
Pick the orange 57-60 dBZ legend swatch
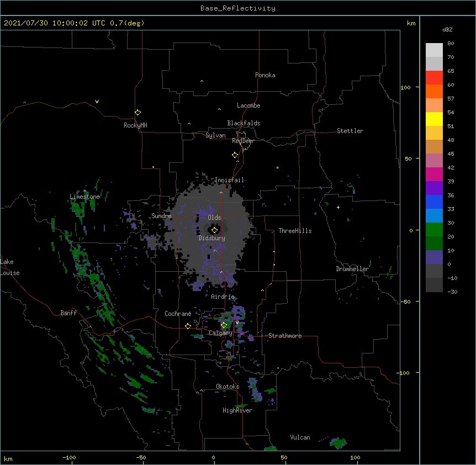click(x=434, y=91)
